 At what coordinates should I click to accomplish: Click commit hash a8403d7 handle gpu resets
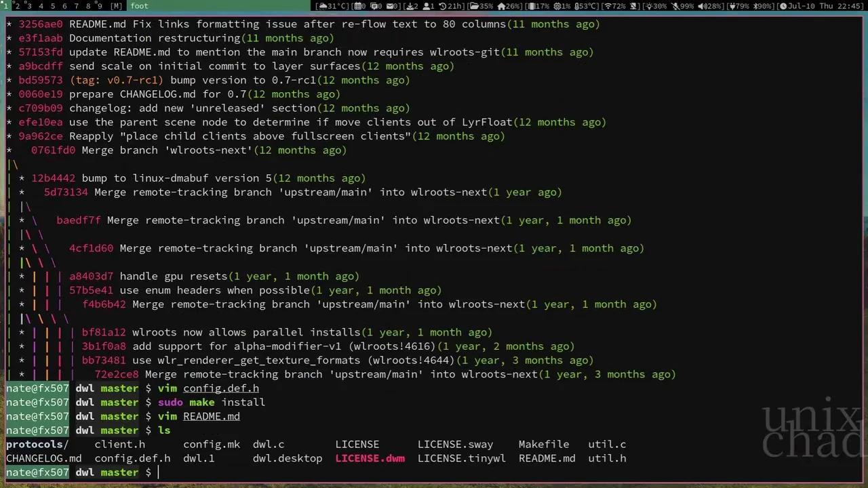pos(91,276)
